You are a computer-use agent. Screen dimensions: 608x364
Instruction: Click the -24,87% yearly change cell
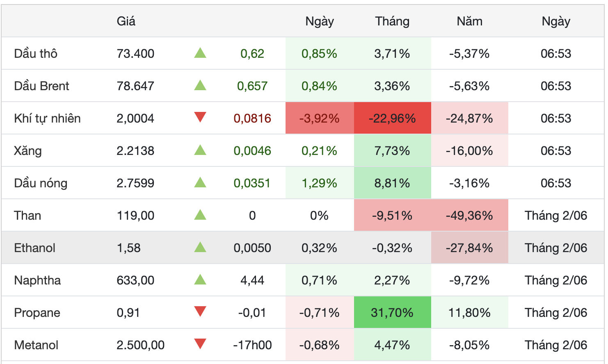click(x=469, y=118)
